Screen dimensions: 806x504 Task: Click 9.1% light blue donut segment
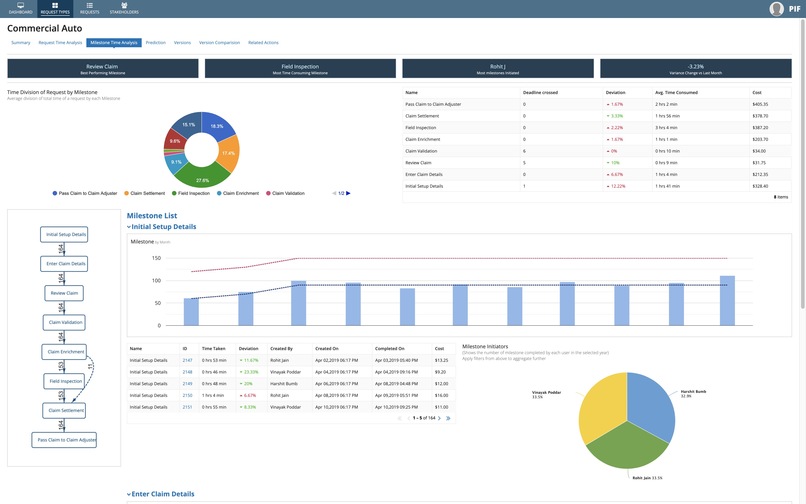tap(175, 164)
